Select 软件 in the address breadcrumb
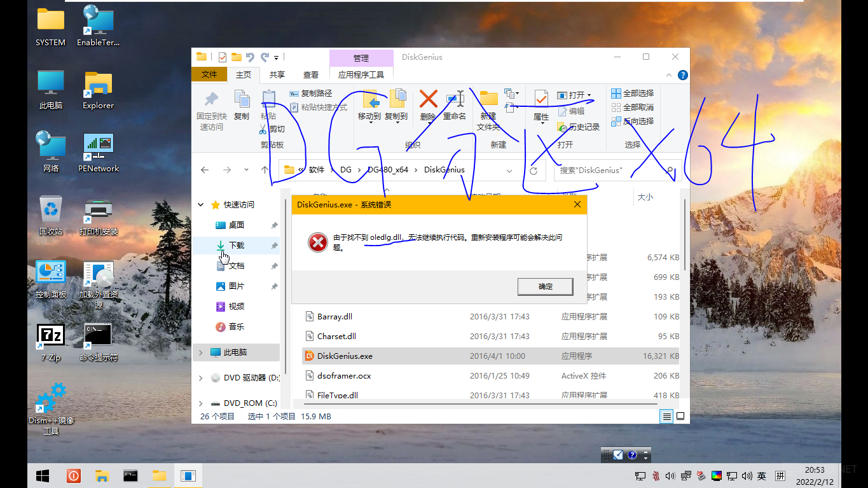Viewport: 868px width, 488px height. 317,170
